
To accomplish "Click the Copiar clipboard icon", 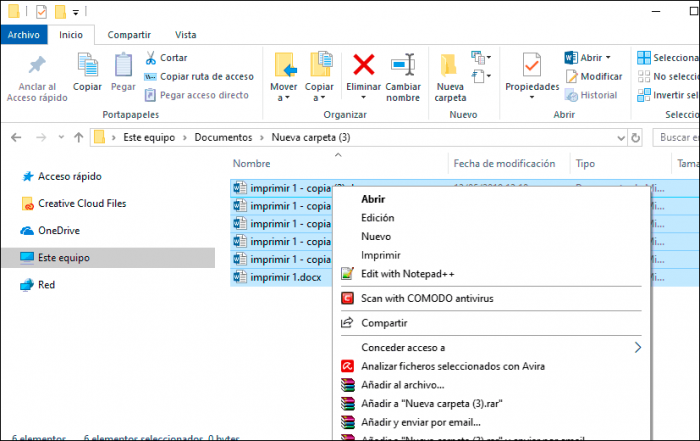I will 88,64.
